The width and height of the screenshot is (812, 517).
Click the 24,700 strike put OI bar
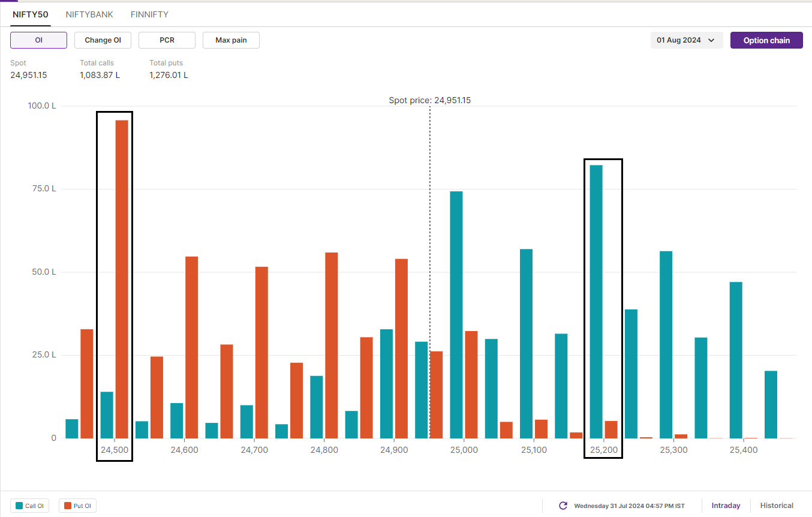click(261, 353)
